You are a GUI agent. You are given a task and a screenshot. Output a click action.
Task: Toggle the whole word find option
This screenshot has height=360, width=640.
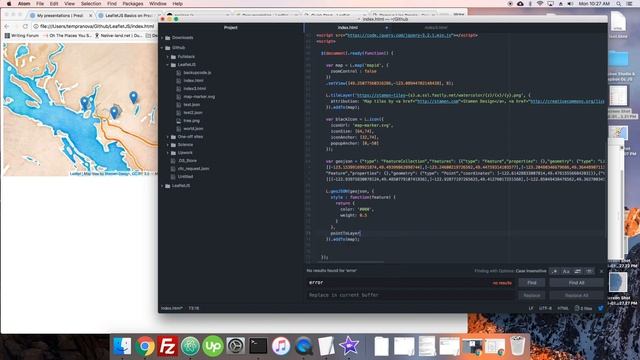589,271
